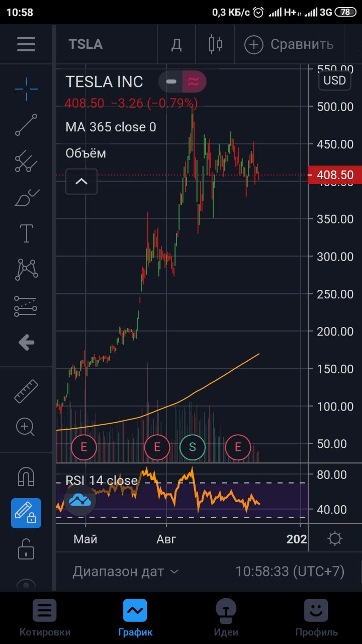Switch to the Идеи tab
Image resolution: width=362 pixels, height=644 pixels.
226,618
